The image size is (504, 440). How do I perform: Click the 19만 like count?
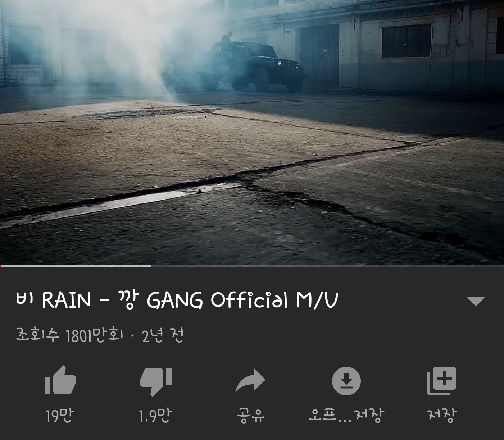[x=60, y=416]
